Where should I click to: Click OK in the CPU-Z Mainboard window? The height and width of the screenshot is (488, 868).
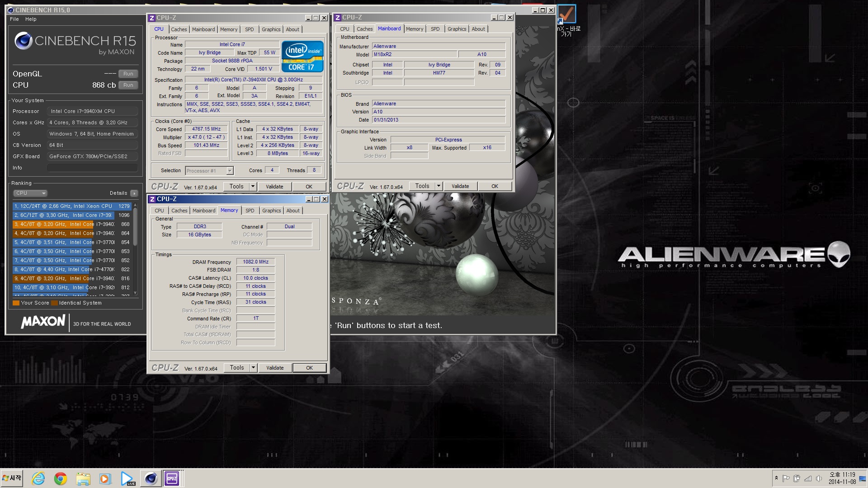tap(495, 186)
